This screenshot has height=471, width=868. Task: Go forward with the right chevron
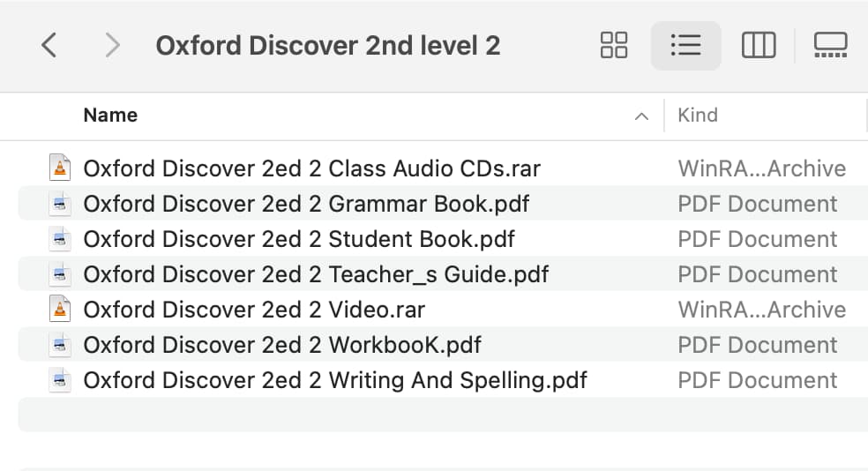(112, 45)
